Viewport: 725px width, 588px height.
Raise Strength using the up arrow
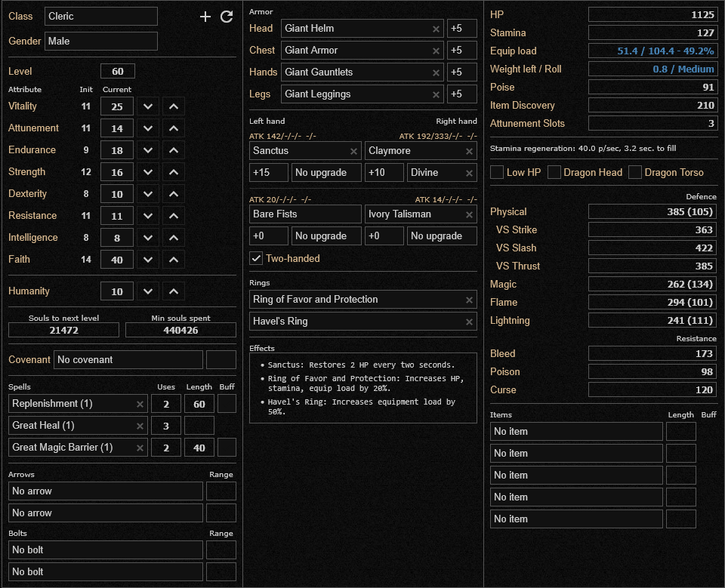[x=174, y=172]
